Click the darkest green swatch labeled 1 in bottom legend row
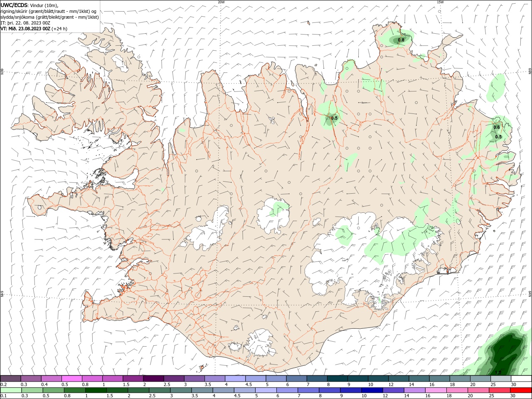Viewport: 532px width, 399px height. tap(96, 390)
